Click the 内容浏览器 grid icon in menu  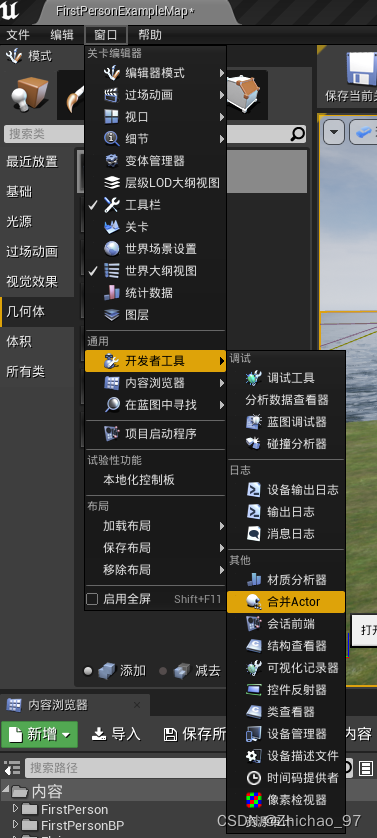coord(111,383)
